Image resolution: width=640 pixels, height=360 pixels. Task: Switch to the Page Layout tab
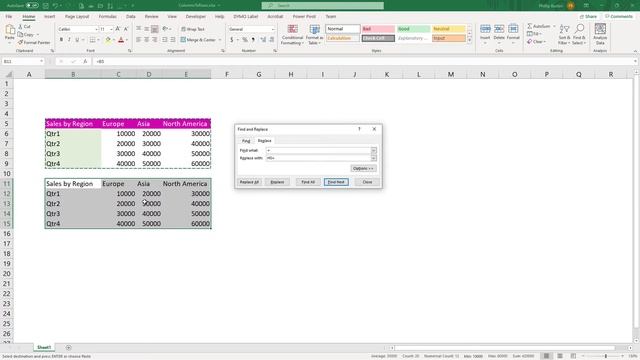click(77, 17)
